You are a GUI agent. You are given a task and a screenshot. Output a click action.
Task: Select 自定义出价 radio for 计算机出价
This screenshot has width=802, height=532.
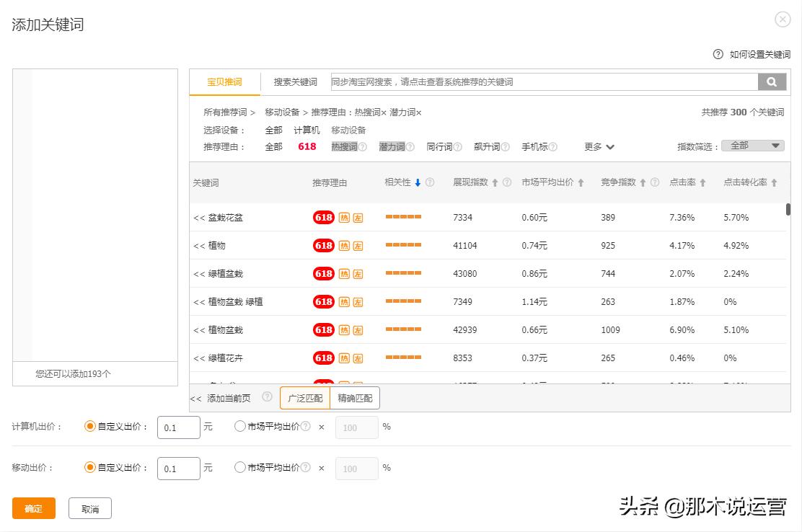tap(90, 426)
